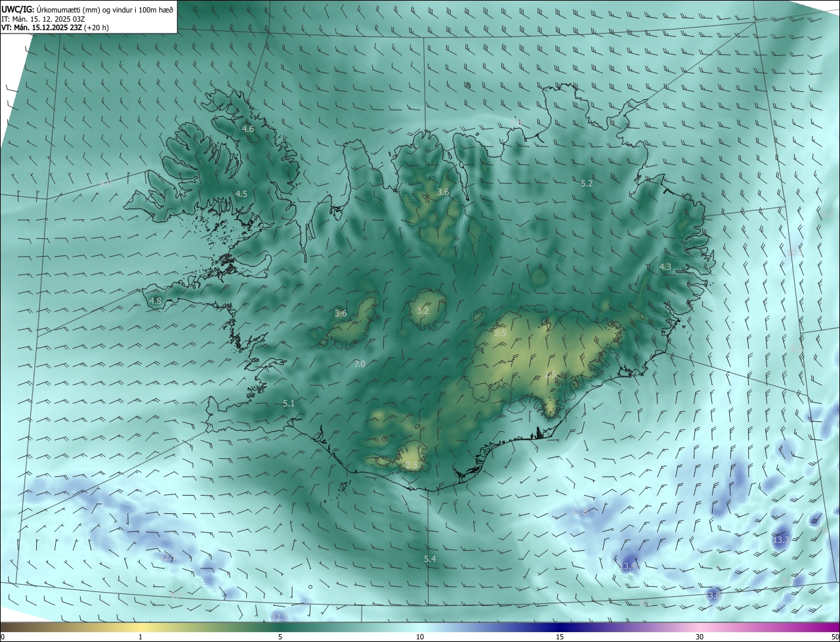Click the '1' tick label on the color scale
The width and height of the screenshot is (840, 642).
point(140,637)
